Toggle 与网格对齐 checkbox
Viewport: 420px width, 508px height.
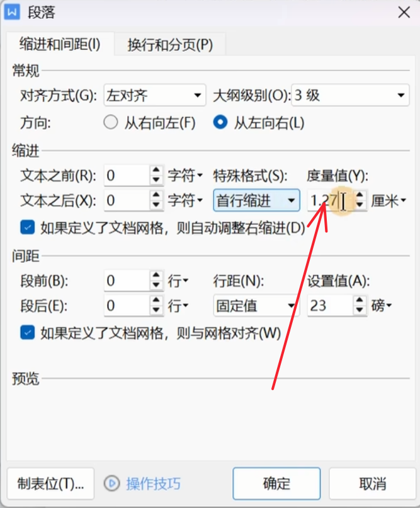point(28,333)
